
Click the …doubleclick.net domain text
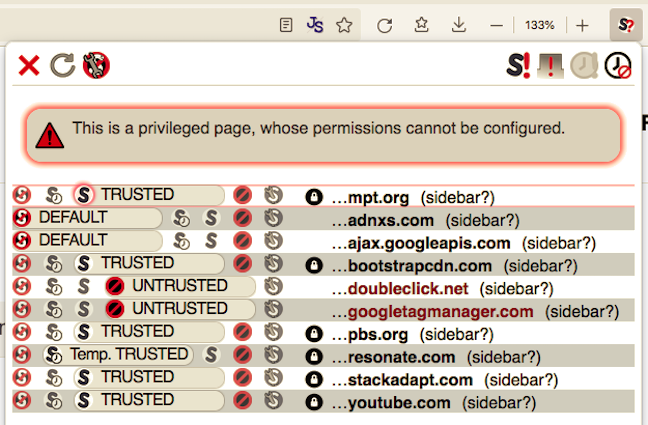pyautogui.click(x=400, y=289)
